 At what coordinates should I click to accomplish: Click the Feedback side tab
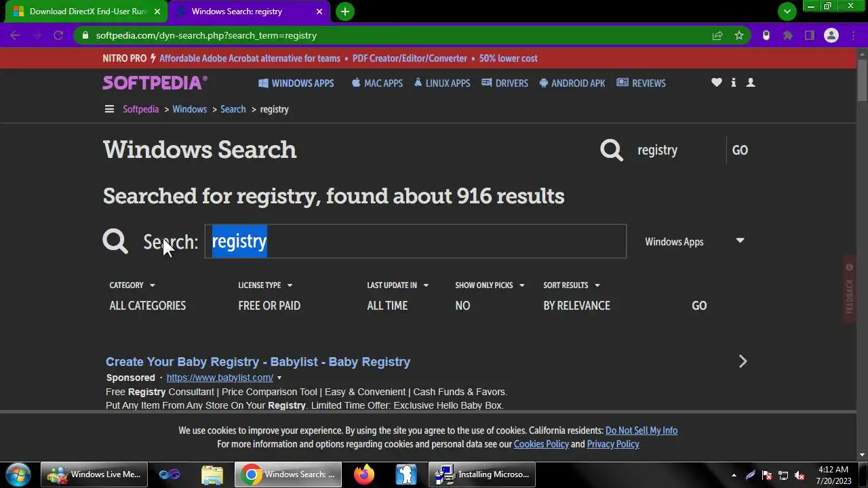pos(849,289)
